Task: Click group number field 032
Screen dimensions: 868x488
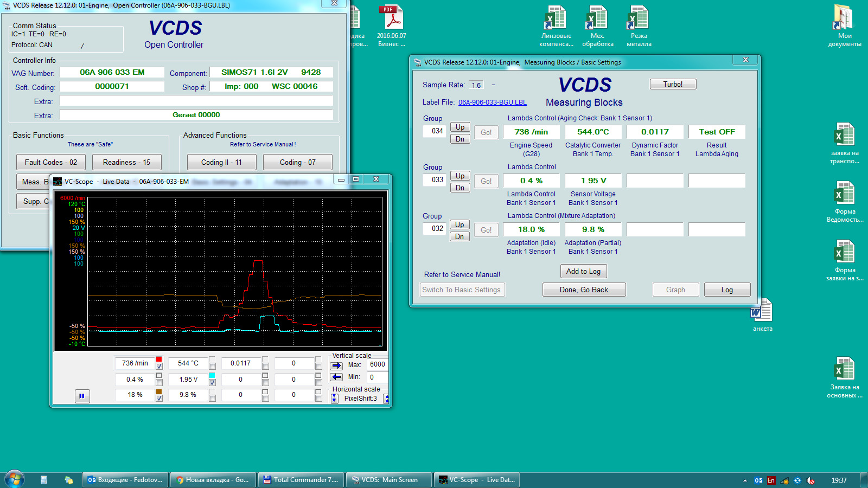Action: (x=435, y=228)
